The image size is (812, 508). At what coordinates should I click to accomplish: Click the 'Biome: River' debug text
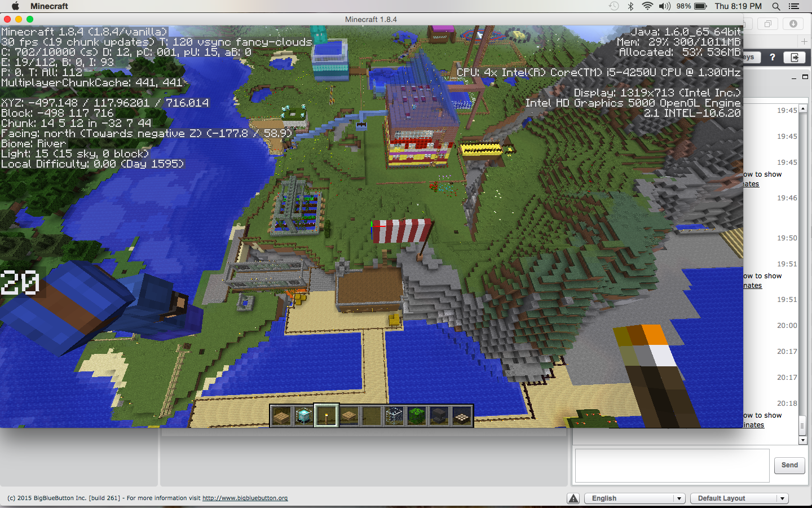point(34,143)
